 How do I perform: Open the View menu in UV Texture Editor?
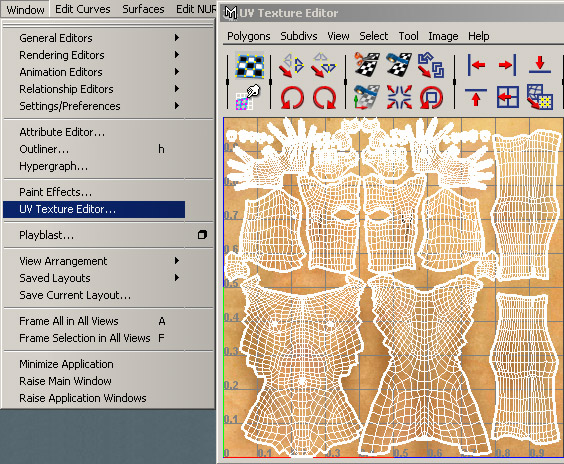pos(338,36)
